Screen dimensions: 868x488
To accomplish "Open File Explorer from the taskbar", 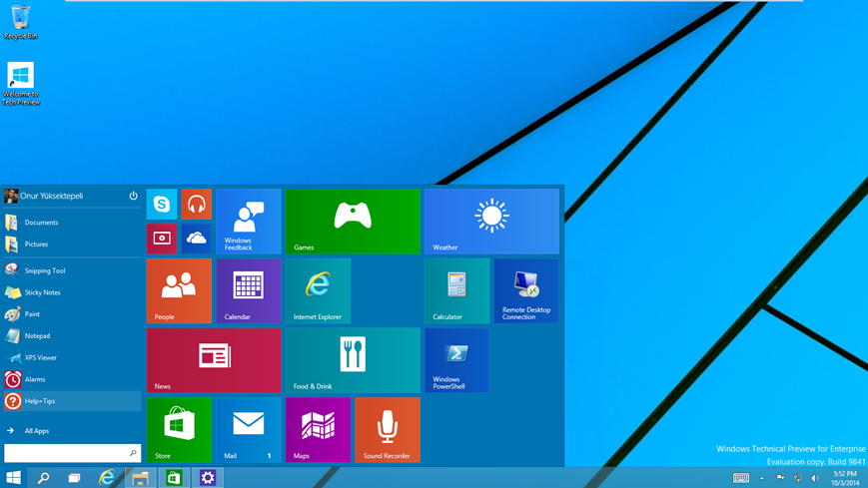I will pos(140,477).
